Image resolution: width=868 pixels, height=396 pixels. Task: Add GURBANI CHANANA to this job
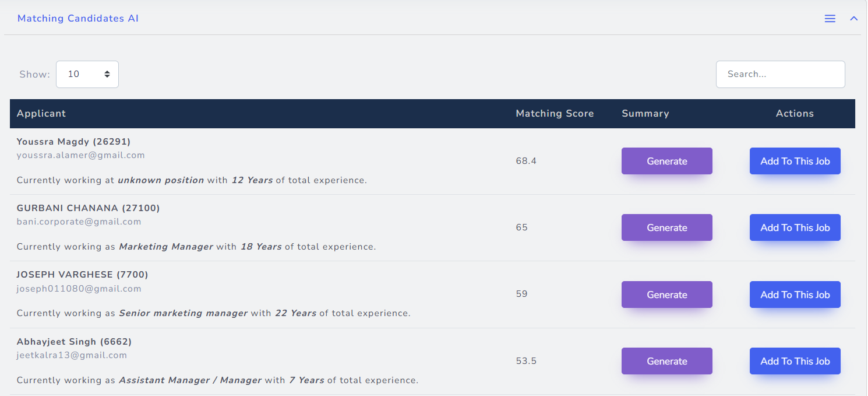tap(795, 227)
